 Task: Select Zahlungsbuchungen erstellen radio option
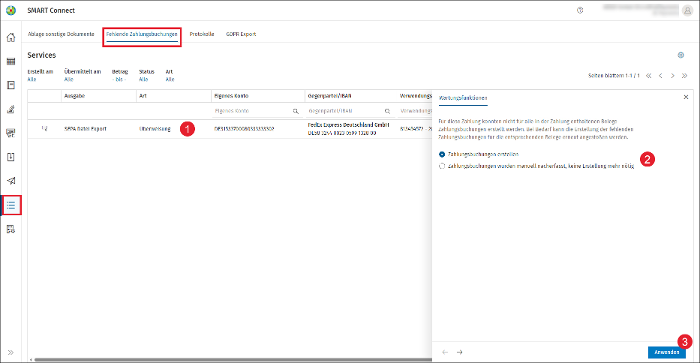tap(442, 154)
